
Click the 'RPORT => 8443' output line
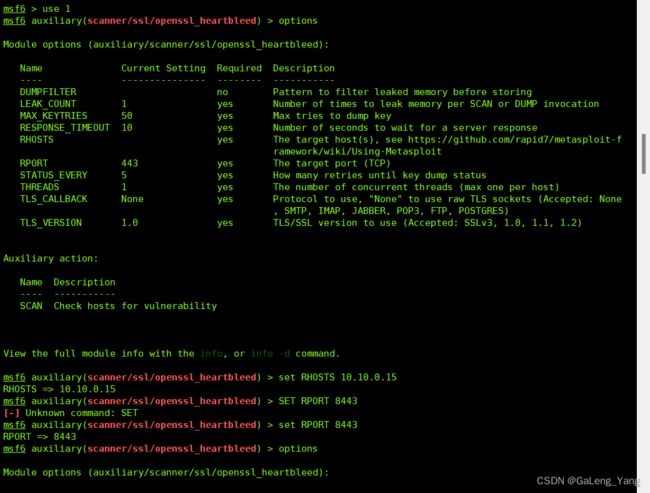point(39,437)
